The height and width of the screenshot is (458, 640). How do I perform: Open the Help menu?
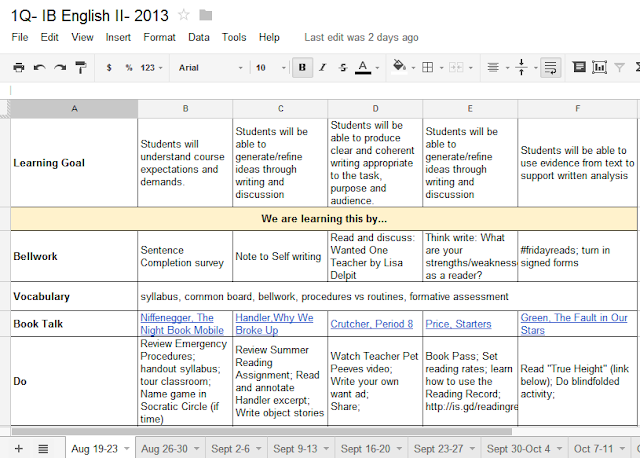[269, 37]
